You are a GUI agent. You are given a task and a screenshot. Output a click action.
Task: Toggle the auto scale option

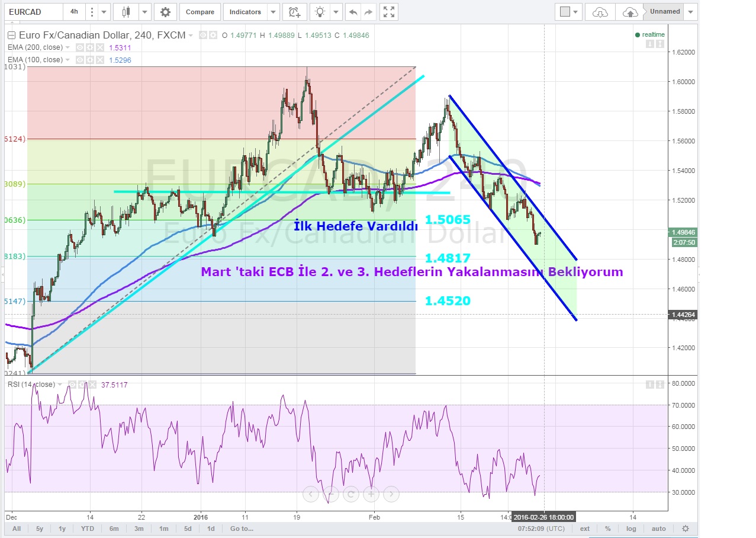[x=658, y=529]
